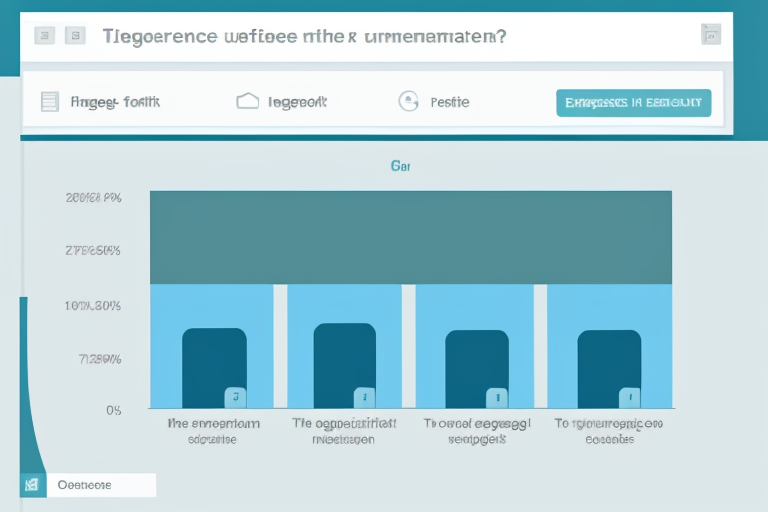Click the chart title above the graph
Viewport: 768px width, 512px height.
click(400, 167)
